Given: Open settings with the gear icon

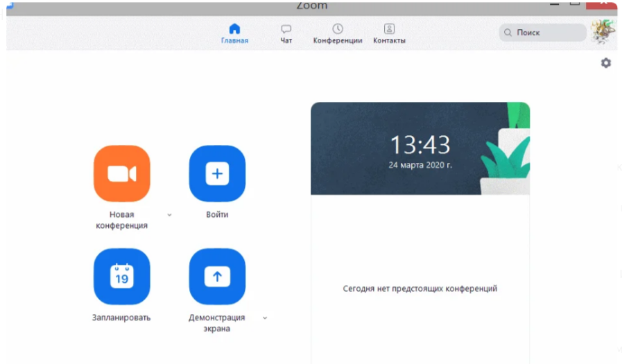Looking at the screenshot, I should (606, 63).
